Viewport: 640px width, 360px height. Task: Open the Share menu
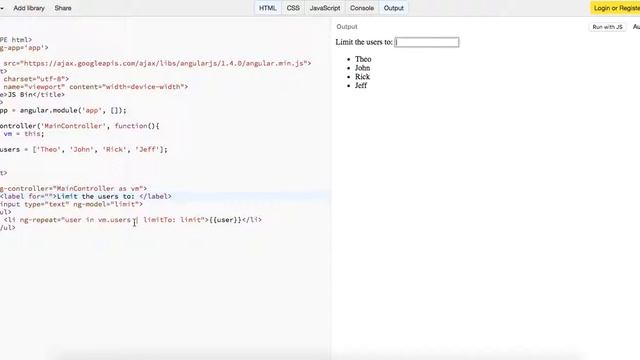[x=63, y=8]
